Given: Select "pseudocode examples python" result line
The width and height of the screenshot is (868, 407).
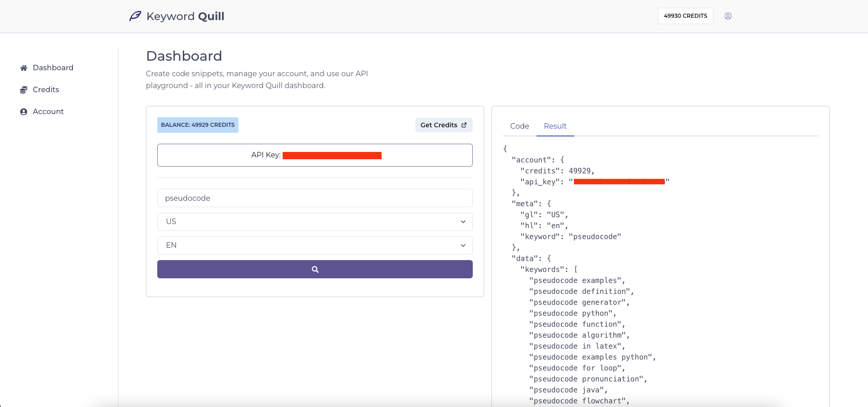Looking at the screenshot, I should pos(593,357).
